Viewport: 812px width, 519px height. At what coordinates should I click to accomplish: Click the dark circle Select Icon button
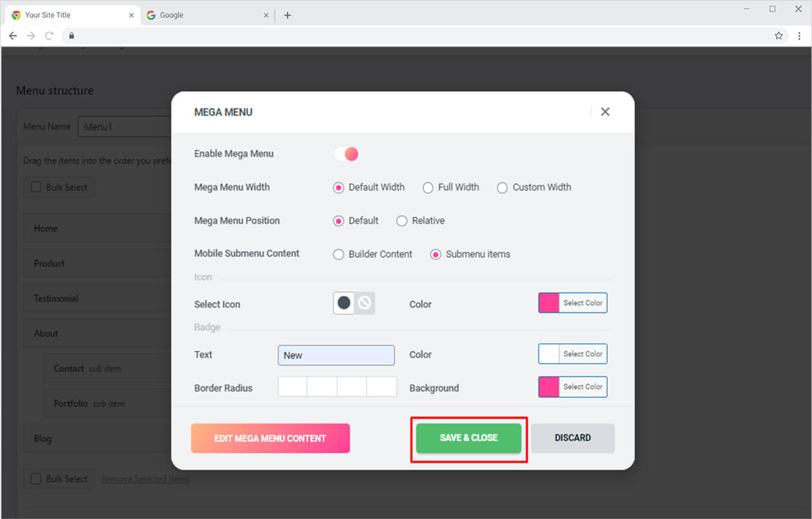[344, 303]
